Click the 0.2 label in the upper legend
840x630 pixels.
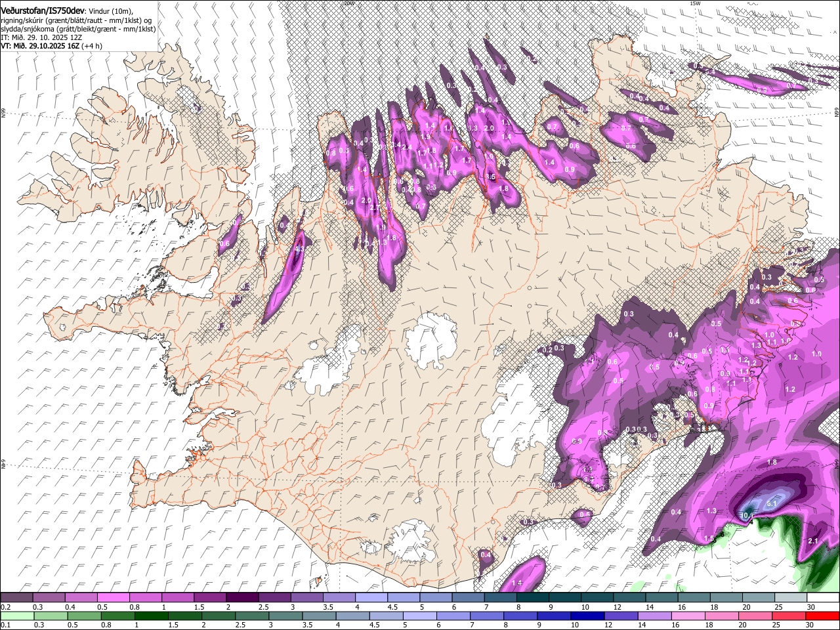6,607
